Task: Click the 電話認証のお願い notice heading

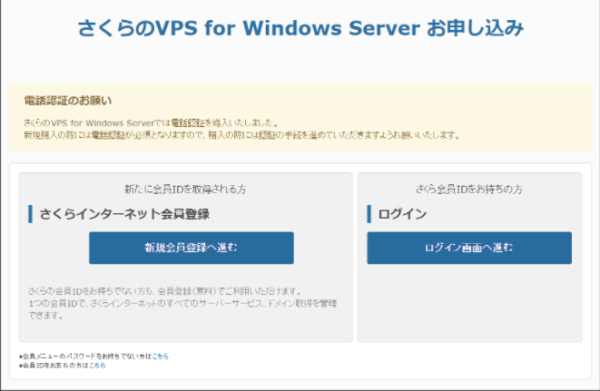Action: click(68, 101)
